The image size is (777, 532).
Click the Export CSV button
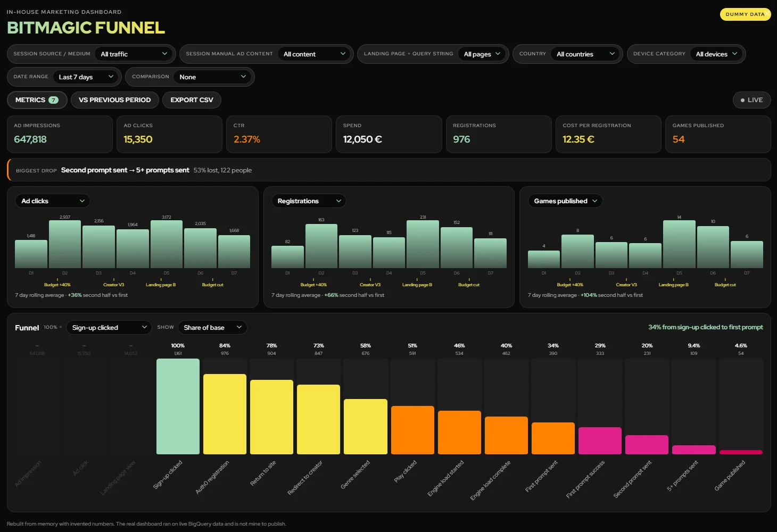tap(192, 100)
